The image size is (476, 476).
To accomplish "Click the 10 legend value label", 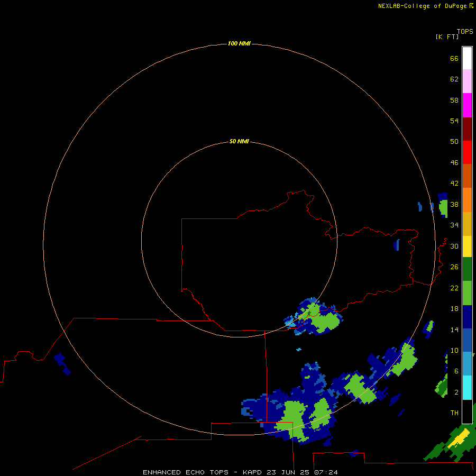I will coord(454,350).
